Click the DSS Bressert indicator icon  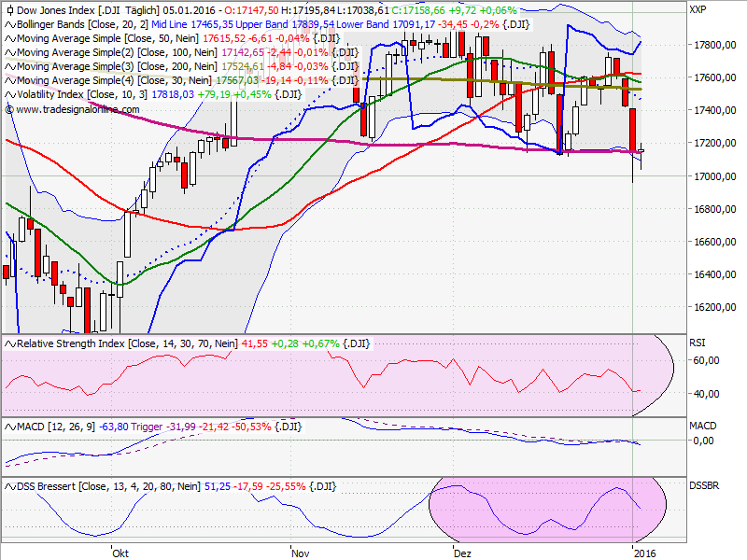coord(8,485)
